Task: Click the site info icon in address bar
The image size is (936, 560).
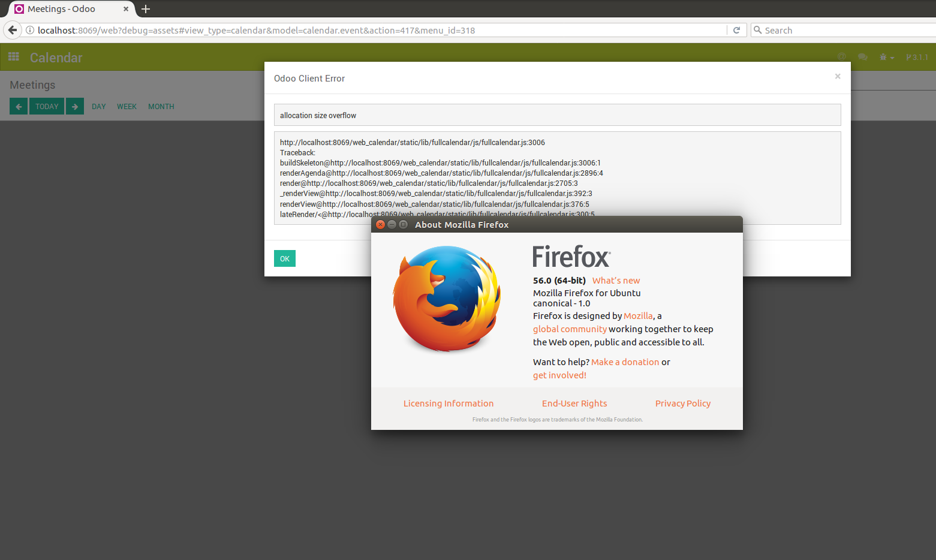Action: [29, 30]
